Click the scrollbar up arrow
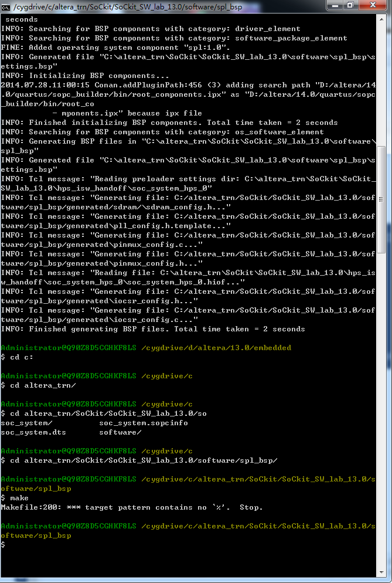Screen dimensions: 392x583 point(381,19)
